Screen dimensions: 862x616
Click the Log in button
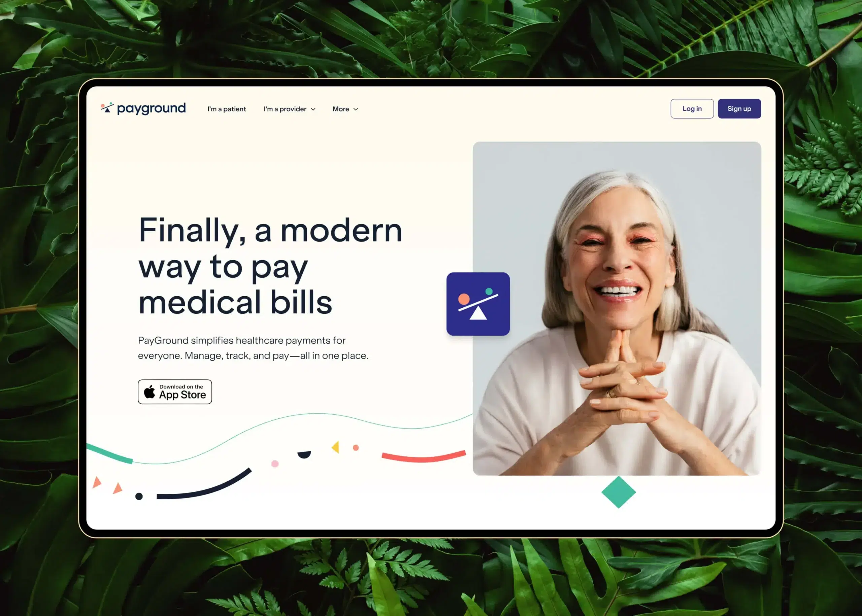tap(692, 109)
